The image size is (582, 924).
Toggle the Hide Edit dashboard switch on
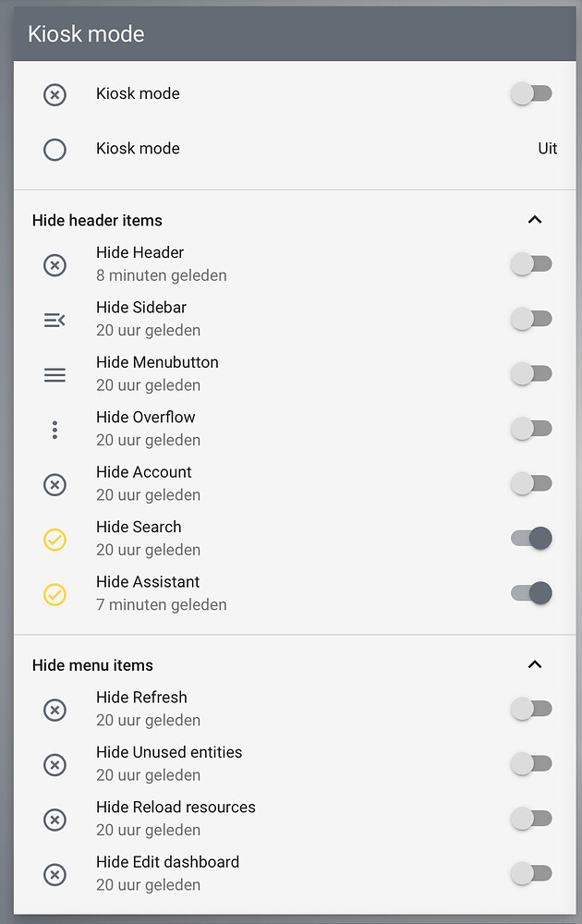[x=531, y=873]
